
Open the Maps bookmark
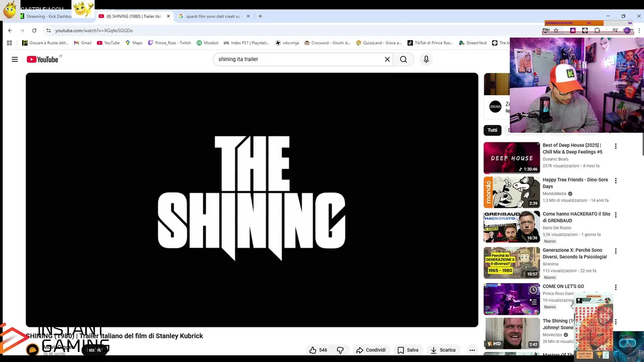tap(134, 43)
